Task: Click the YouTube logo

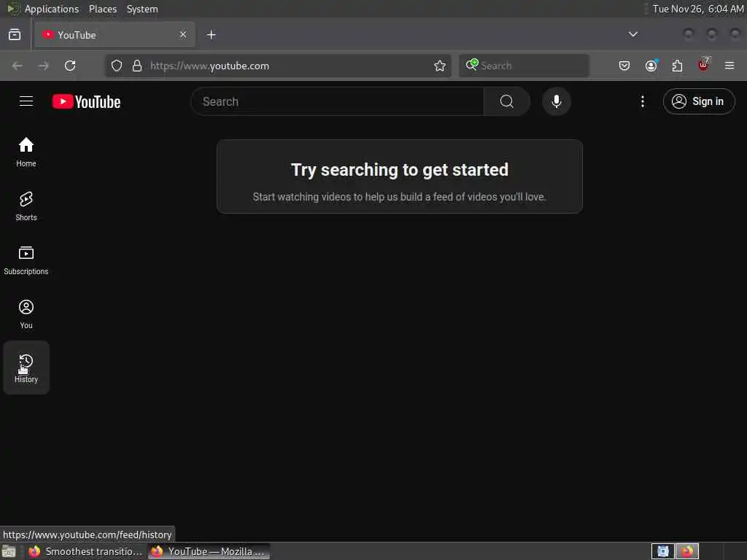Action: (86, 101)
